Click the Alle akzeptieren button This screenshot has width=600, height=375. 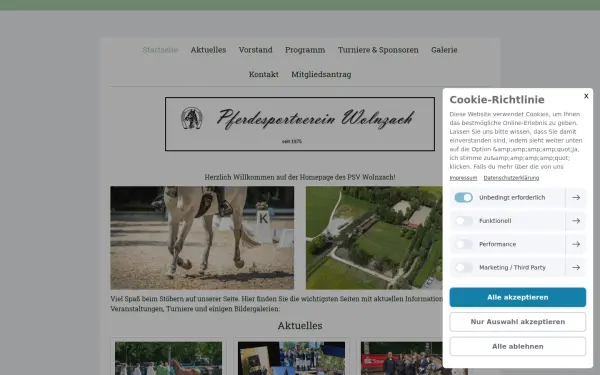[517, 297]
